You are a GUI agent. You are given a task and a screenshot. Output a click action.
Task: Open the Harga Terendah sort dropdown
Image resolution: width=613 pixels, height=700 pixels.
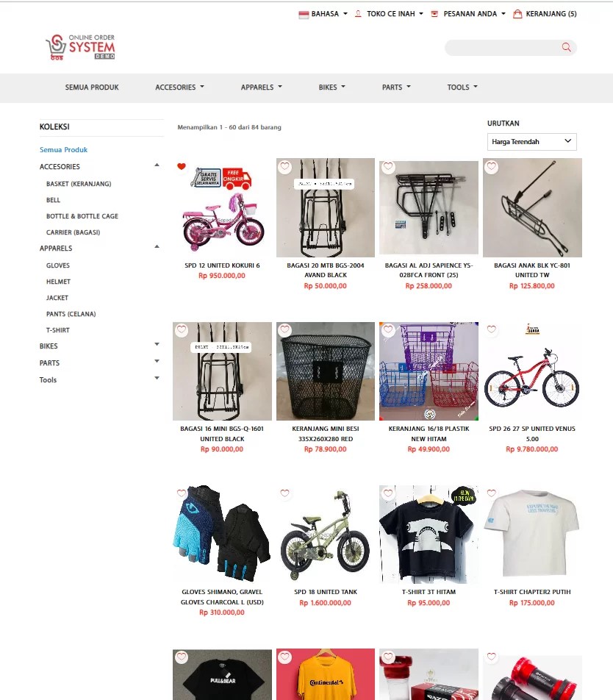[532, 141]
